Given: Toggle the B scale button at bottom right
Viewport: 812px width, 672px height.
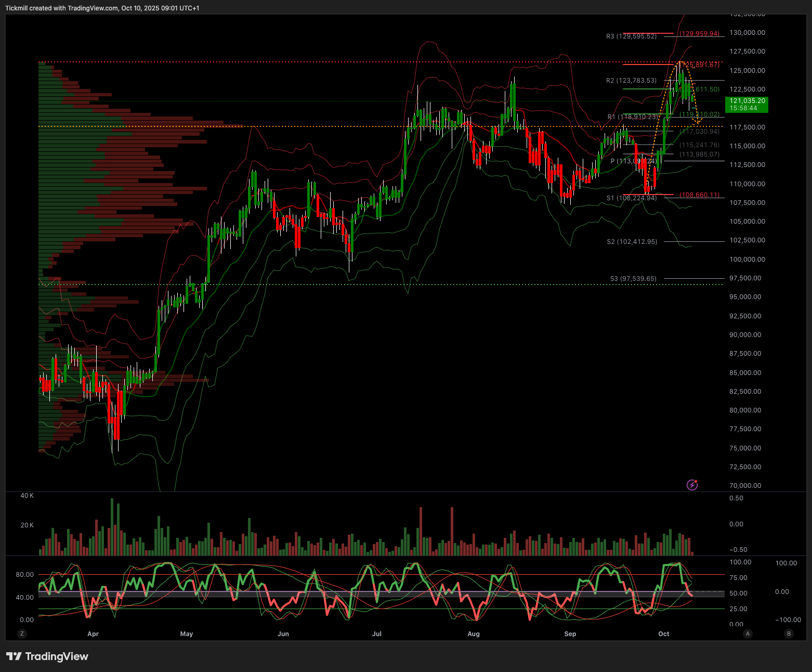Looking at the screenshot, I should [789, 634].
